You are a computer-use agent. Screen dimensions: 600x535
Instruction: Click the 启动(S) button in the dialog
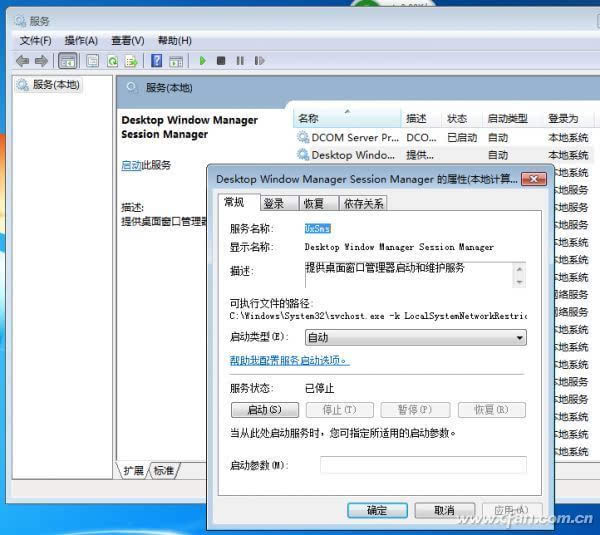pyautogui.click(x=265, y=410)
